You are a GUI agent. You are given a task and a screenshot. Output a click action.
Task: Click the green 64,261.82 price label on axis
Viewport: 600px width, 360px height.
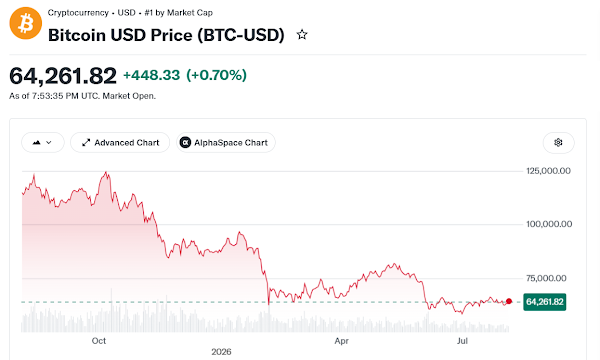(545, 302)
